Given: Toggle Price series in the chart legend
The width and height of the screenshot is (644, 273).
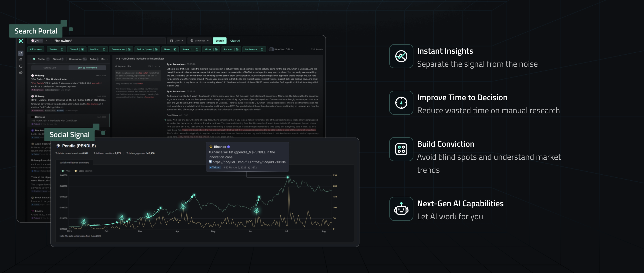Looking at the screenshot, I should (x=66, y=171).
